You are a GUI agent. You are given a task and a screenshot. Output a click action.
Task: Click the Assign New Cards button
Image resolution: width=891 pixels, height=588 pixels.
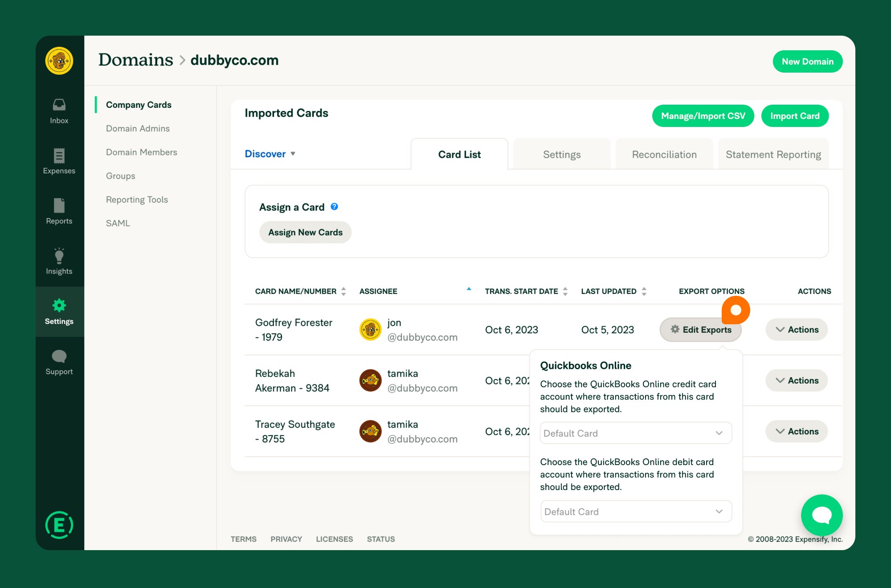click(x=304, y=233)
